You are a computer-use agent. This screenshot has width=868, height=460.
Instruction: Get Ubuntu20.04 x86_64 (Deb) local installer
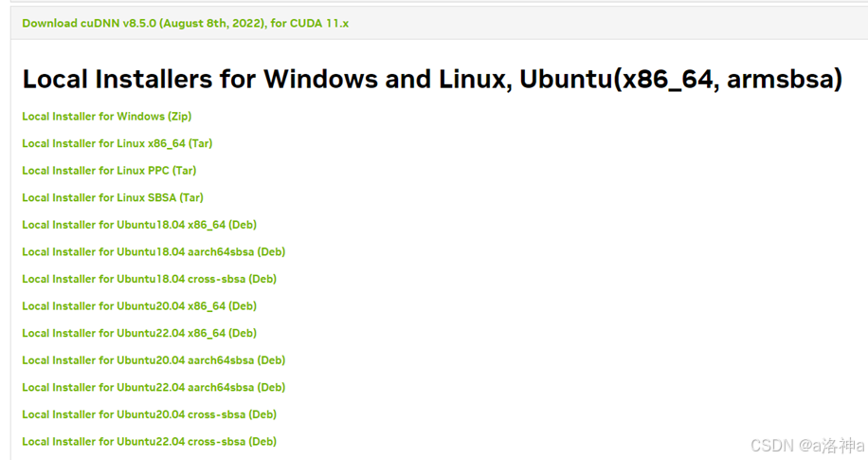(x=139, y=306)
